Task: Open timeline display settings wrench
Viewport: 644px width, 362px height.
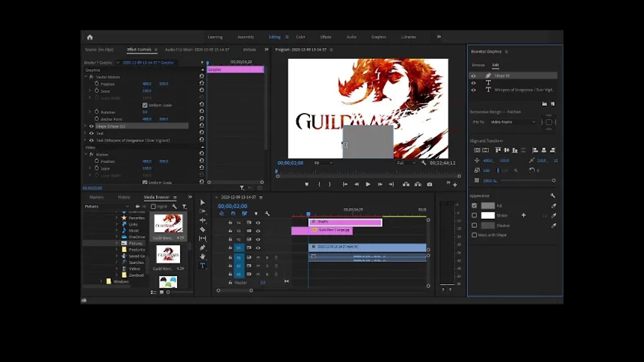Action: click(267, 214)
